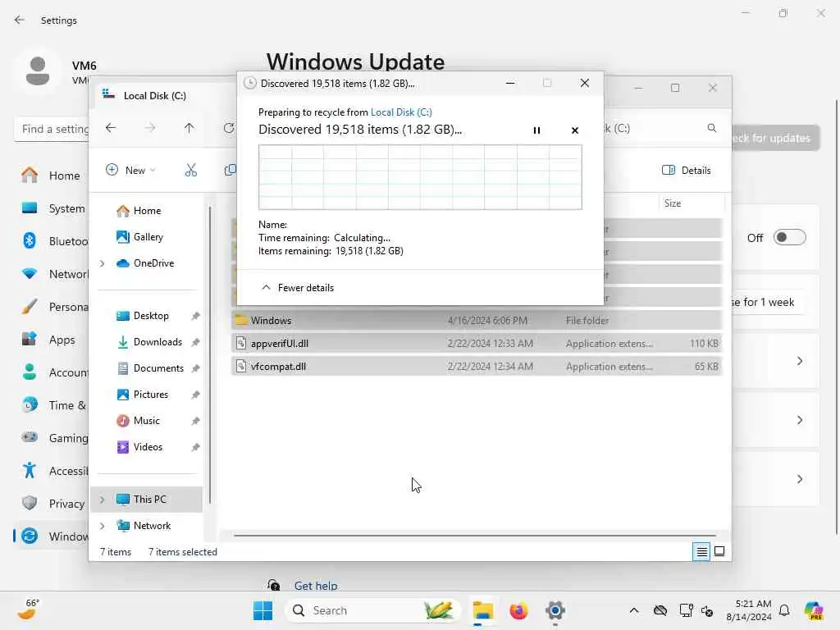Image resolution: width=840 pixels, height=630 pixels.
Task: Refresh the File Explorer view
Action: [229, 128]
